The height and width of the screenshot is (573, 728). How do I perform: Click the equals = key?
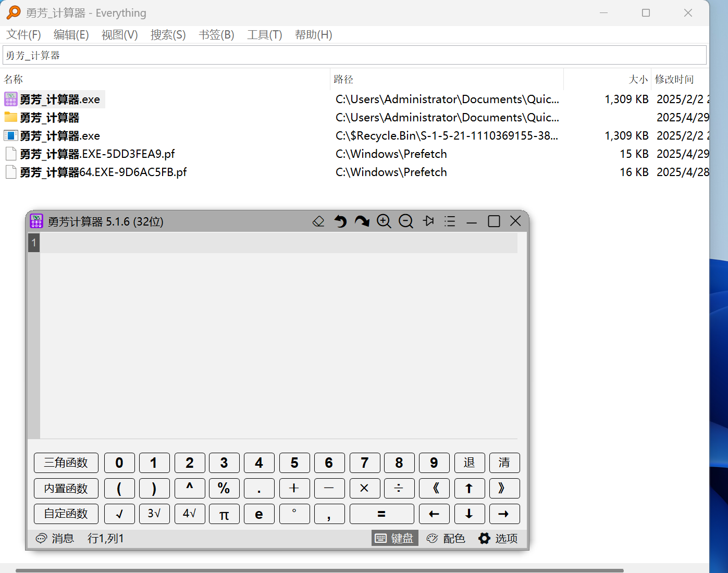[381, 514]
